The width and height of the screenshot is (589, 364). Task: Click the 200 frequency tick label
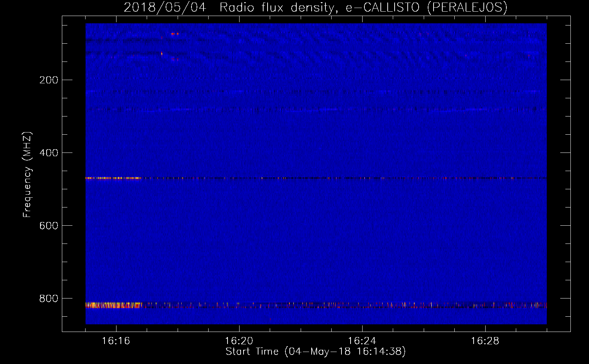click(x=49, y=80)
